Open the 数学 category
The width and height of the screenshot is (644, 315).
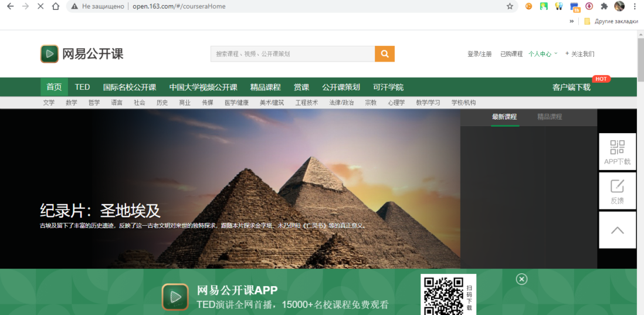pos(72,103)
